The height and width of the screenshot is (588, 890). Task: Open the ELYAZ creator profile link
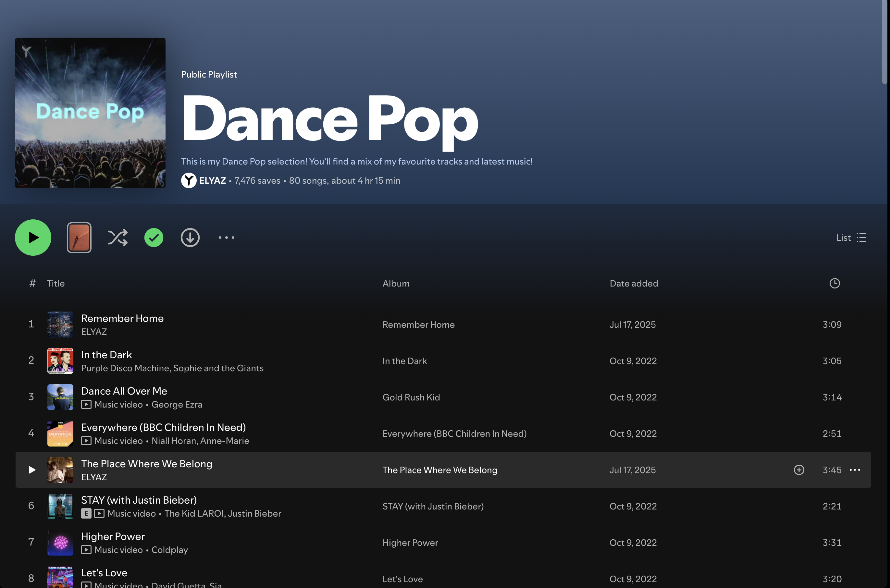tap(212, 181)
